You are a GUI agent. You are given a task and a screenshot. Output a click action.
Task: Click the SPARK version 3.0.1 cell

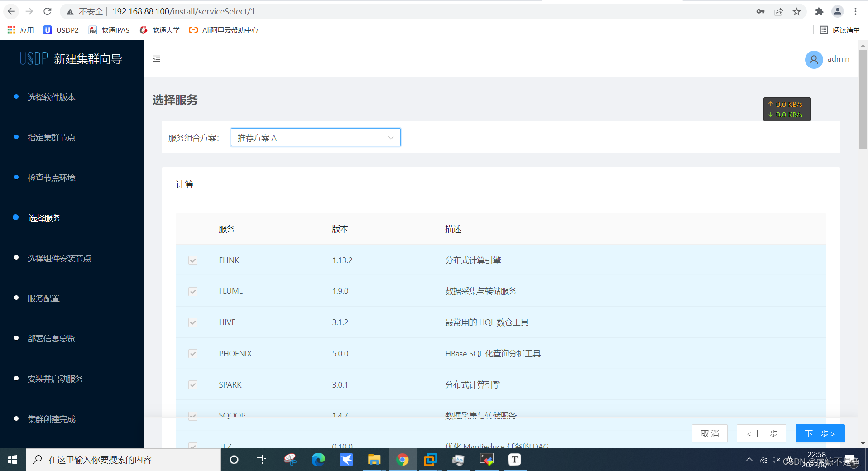pos(340,385)
